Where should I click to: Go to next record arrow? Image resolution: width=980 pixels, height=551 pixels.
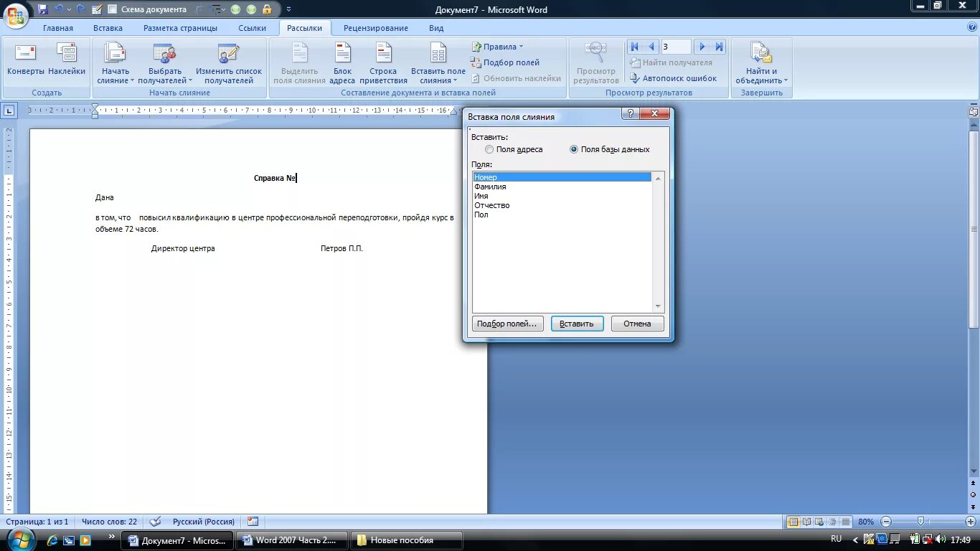[x=702, y=47]
